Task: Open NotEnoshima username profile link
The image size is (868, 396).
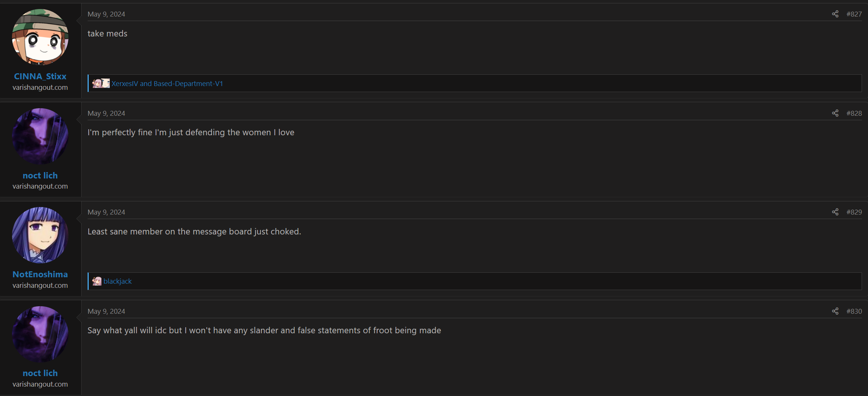Action: (x=40, y=274)
